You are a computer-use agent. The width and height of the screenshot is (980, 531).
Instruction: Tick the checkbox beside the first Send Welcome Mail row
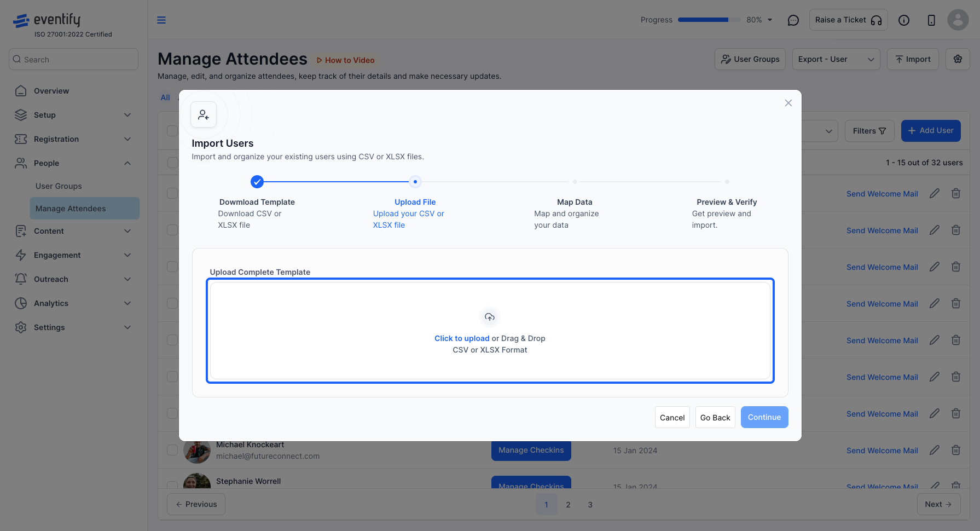[172, 193]
